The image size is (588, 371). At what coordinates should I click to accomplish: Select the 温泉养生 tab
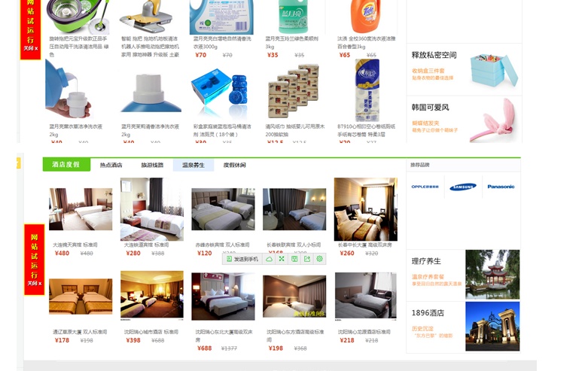[x=193, y=165]
